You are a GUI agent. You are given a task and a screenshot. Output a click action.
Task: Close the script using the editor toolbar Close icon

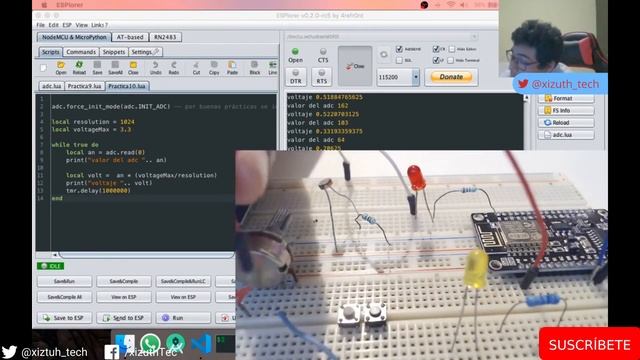[x=133, y=68]
